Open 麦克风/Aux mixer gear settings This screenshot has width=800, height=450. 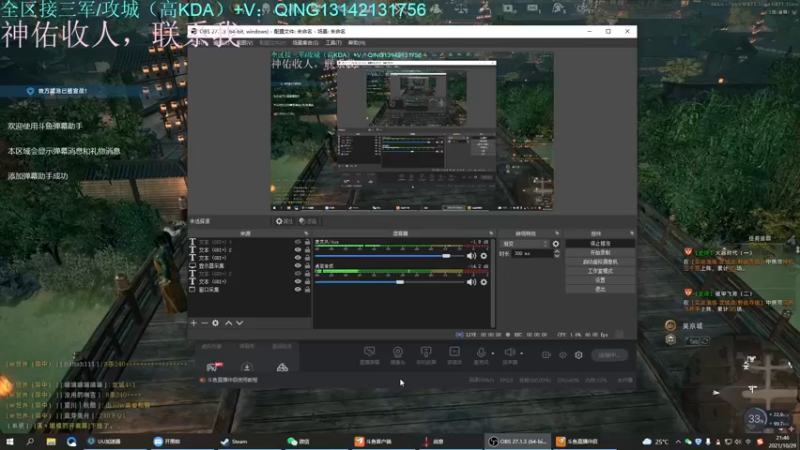pyautogui.click(x=484, y=256)
